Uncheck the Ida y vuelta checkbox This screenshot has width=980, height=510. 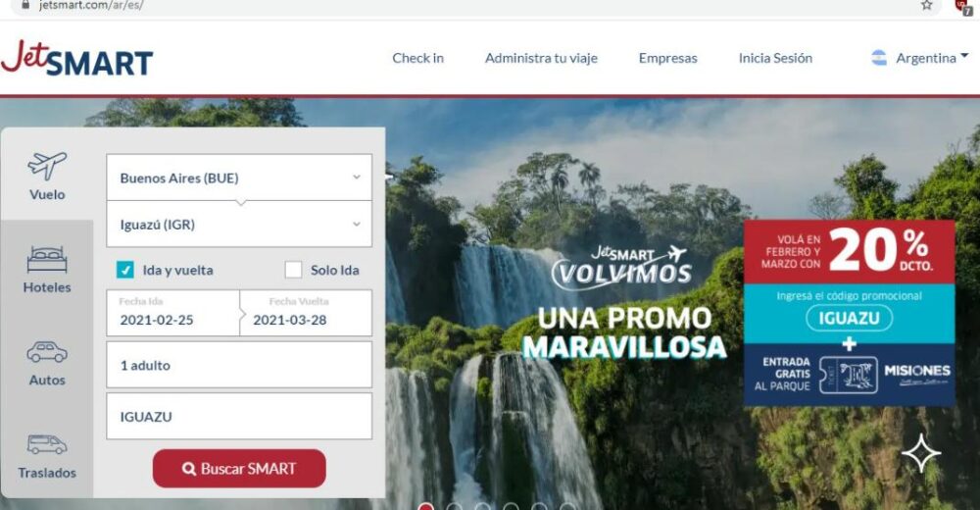(125, 270)
